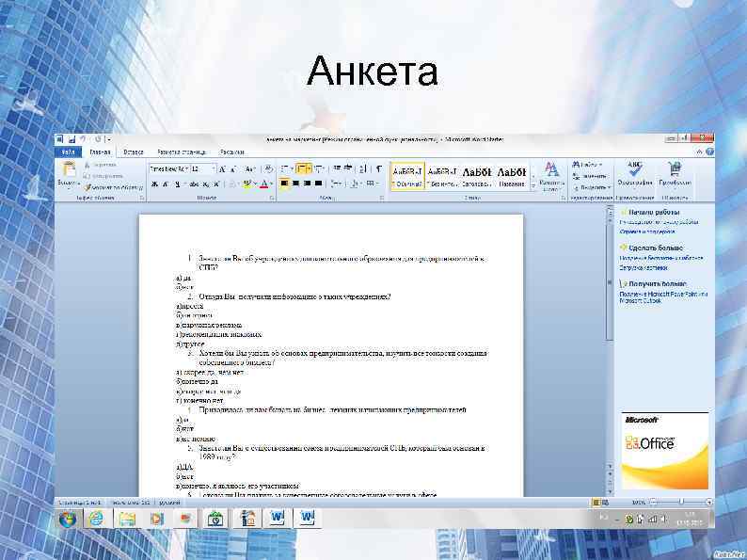The width and height of the screenshot is (747, 560).
Task: Toggle Underline (Ч) formatting
Action: point(177,184)
